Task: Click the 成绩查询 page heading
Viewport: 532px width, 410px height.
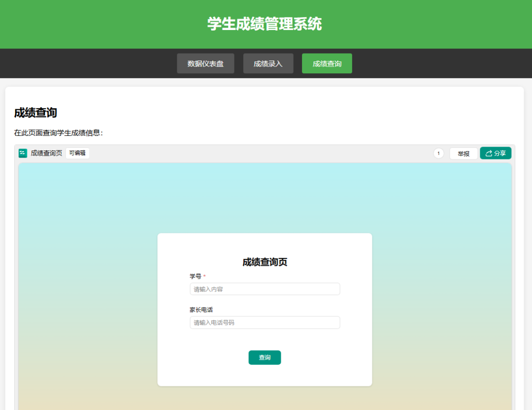Action: tap(35, 113)
